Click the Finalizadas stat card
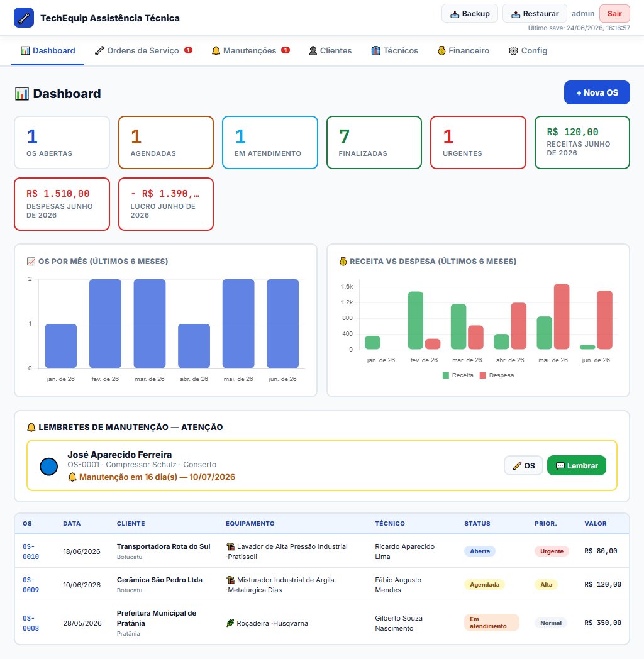 [x=374, y=143]
